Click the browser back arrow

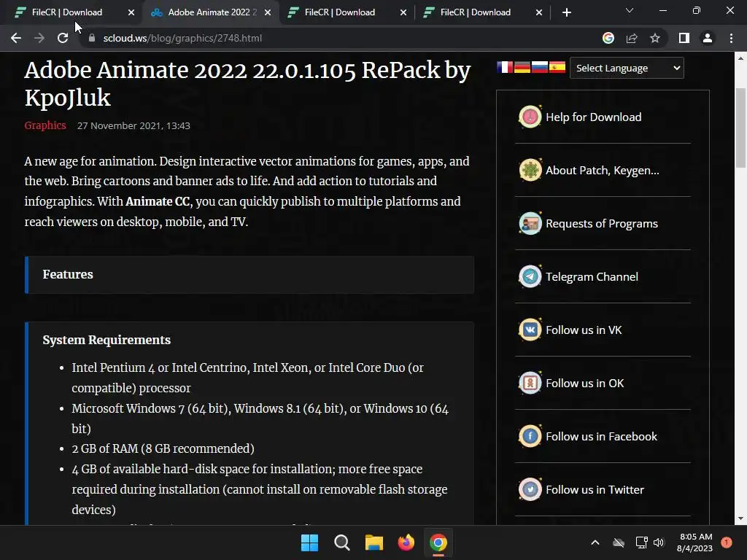click(x=16, y=38)
